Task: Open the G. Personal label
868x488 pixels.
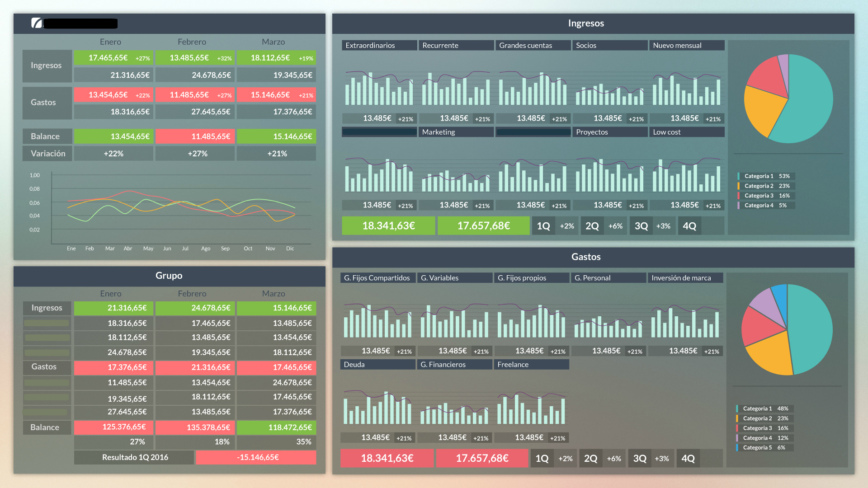Action: [x=609, y=278]
